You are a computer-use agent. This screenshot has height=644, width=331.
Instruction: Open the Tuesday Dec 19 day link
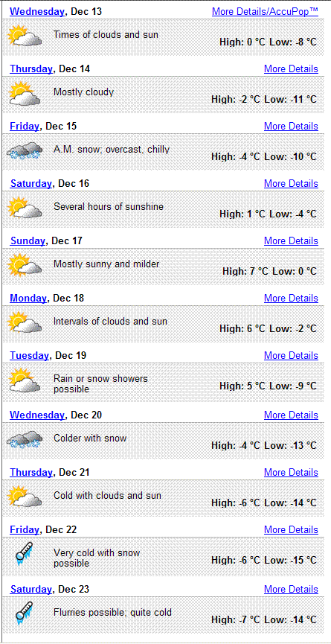tap(30, 355)
